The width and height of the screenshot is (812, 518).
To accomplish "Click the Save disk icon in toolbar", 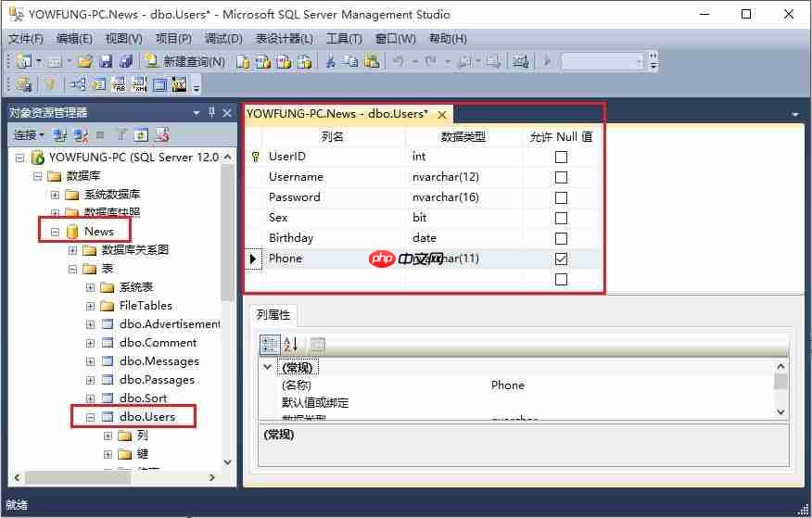I will pyautogui.click(x=105, y=61).
